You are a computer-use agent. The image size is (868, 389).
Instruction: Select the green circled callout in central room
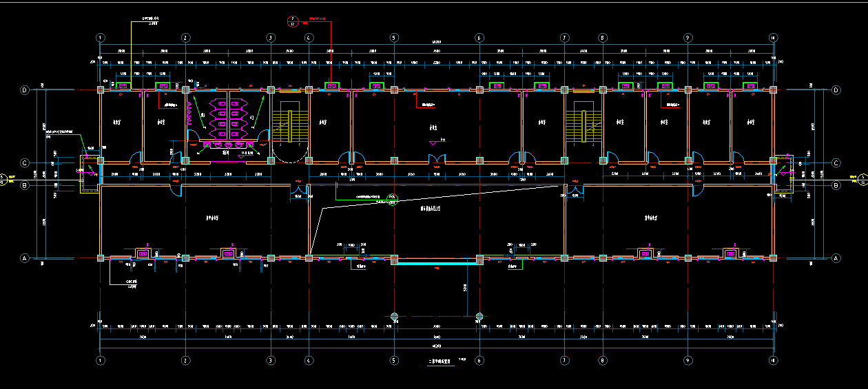pos(393,200)
